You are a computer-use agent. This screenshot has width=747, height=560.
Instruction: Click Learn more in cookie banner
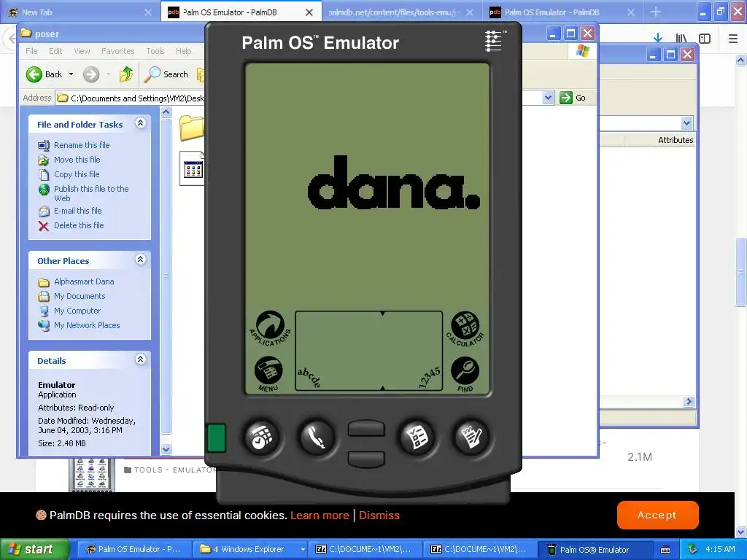pos(320,516)
